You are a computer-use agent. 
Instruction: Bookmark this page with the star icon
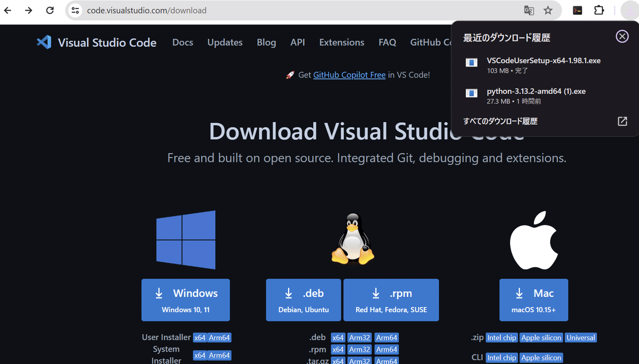click(x=548, y=10)
